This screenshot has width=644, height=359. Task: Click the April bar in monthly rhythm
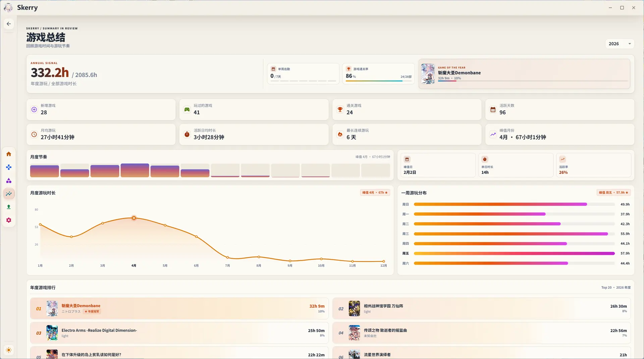(x=135, y=170)
